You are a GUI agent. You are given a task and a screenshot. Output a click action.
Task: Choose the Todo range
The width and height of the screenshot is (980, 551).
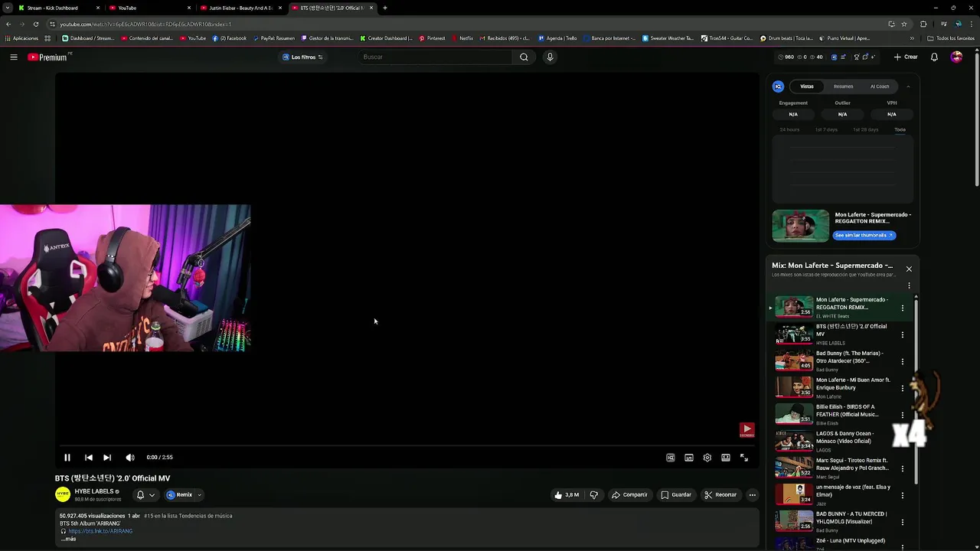[900, 129]
